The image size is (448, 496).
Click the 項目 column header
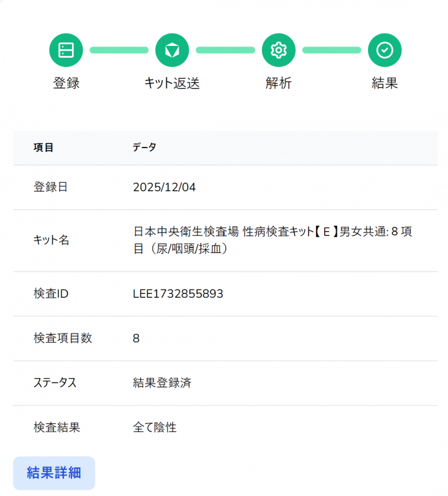43,148
